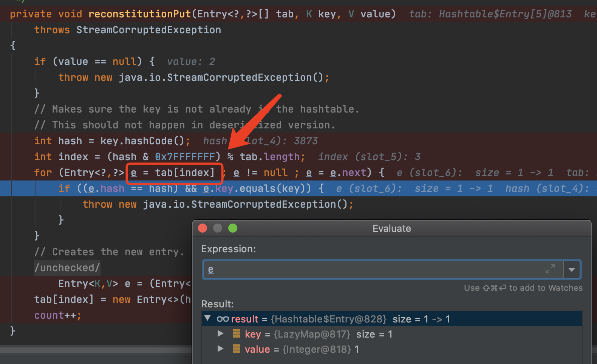Expand the folded /unchecked/ region

67,268
